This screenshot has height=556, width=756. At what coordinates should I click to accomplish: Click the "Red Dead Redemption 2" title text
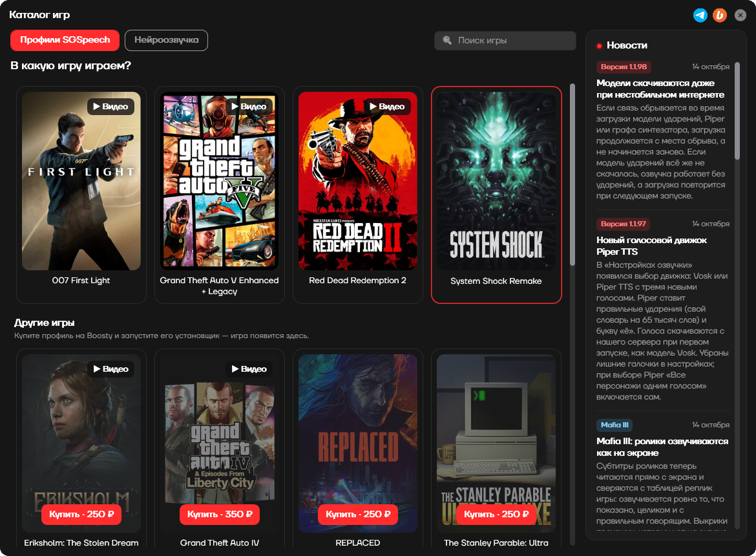pos(358,281)
